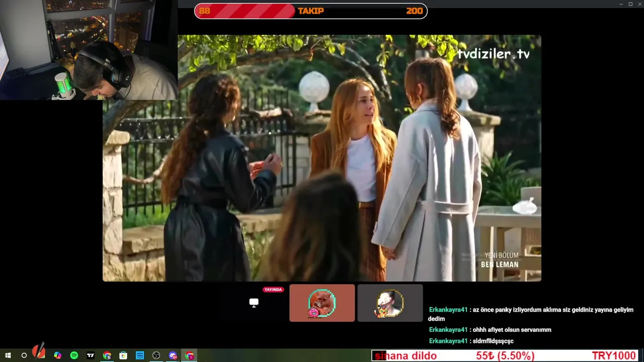Viewport: 644px width, 362px height.
Task: Click the tvdiziler.tv text in the video
Action: pyautogui.click(x=494, y=54)
